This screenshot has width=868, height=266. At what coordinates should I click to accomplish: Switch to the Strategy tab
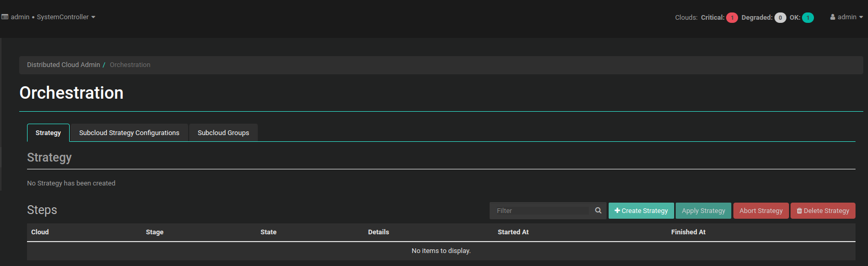pos(48,133)
